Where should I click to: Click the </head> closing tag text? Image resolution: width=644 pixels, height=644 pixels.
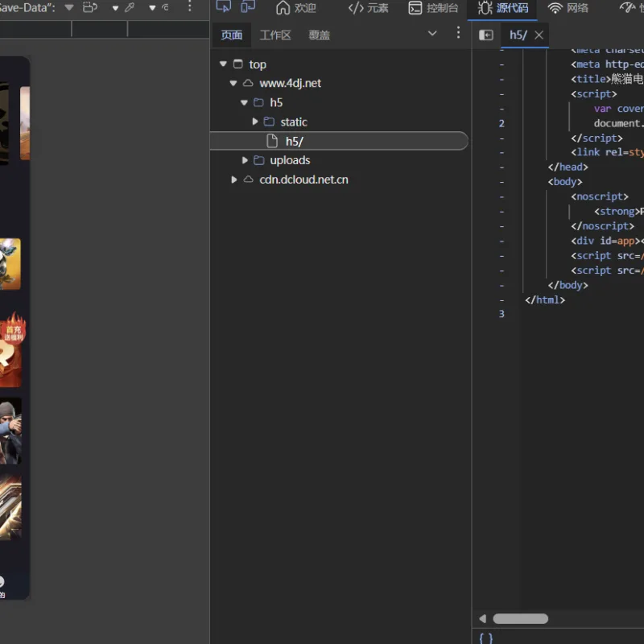pos(568,167)
